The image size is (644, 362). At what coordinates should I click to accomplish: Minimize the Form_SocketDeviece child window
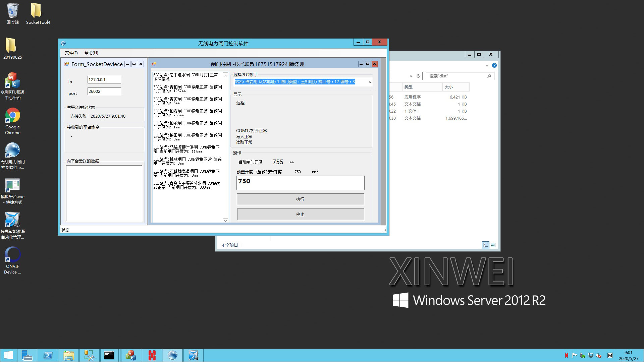[x=127, y=64]
